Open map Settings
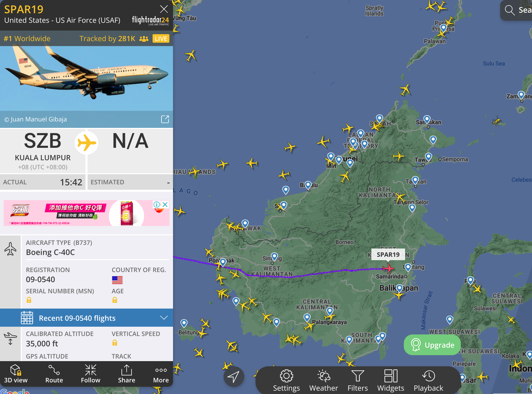 (286, 381)
